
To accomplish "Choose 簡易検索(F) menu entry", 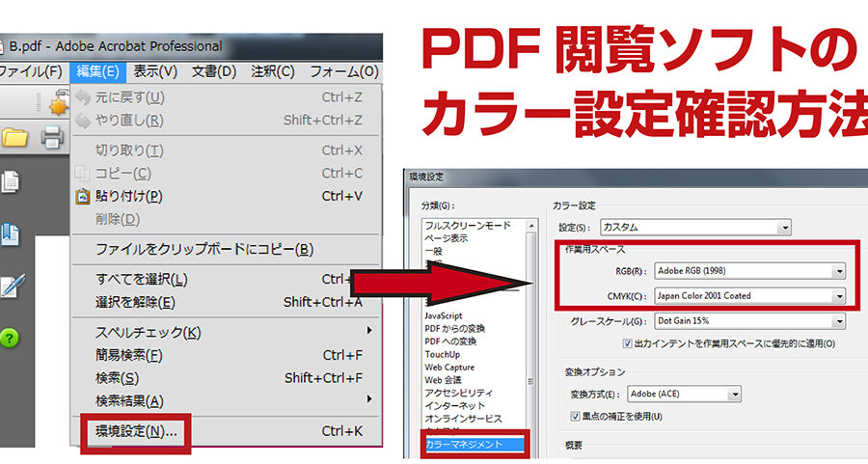I will (227, 355).
